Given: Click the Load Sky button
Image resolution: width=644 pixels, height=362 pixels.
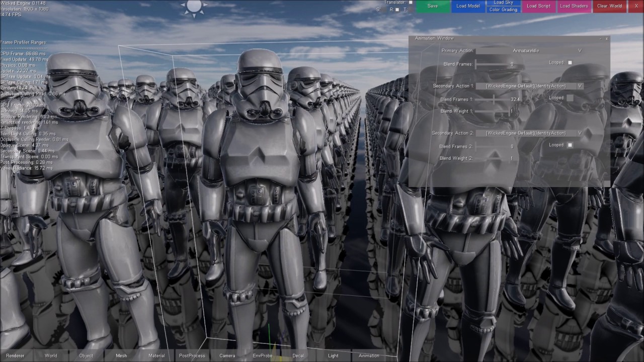Looking at the screenshot, I should (503, 3).
